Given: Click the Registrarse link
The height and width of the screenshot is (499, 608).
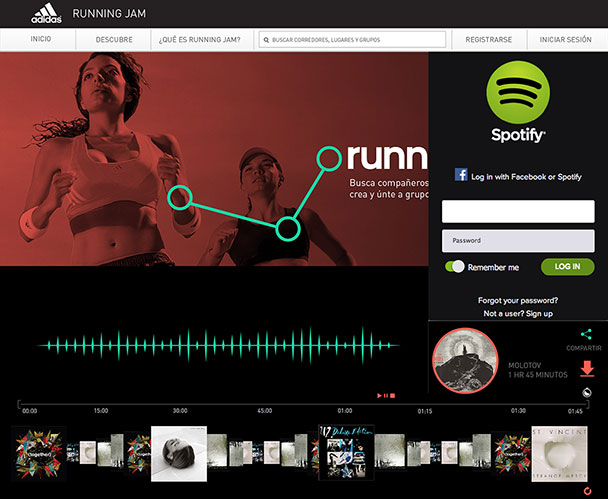Looking at the screenshot, I should pyautogui.click(x=488, y=40).
